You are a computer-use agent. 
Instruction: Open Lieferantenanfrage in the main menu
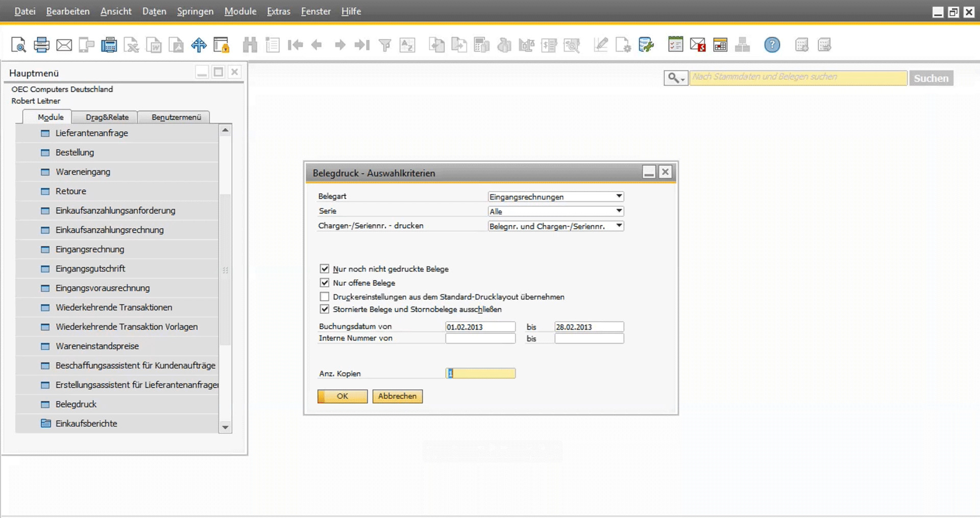pos(117,133)
